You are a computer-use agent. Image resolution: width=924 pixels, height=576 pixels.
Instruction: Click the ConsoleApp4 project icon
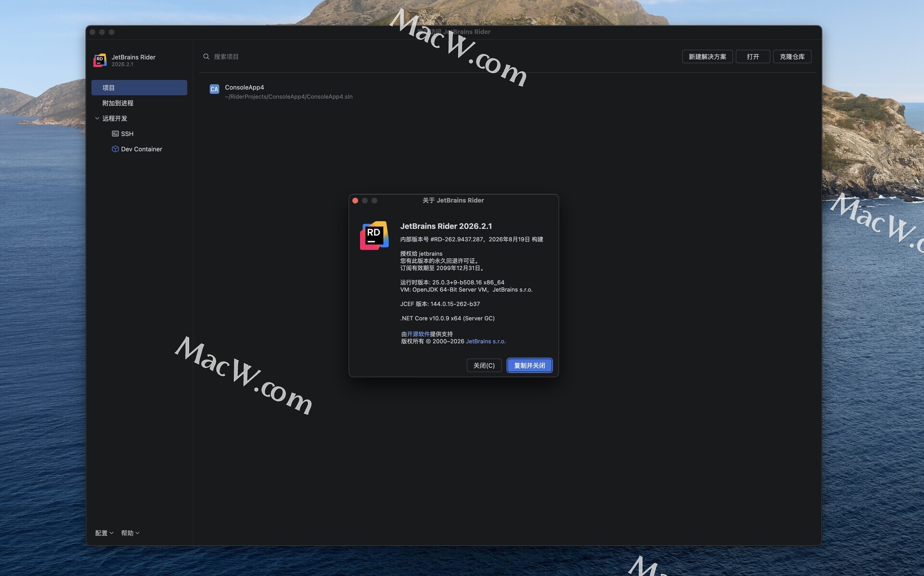click(214, 89)
